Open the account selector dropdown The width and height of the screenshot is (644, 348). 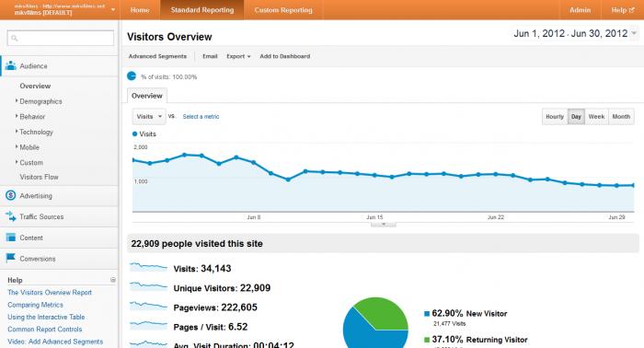(x=112, y=10)
